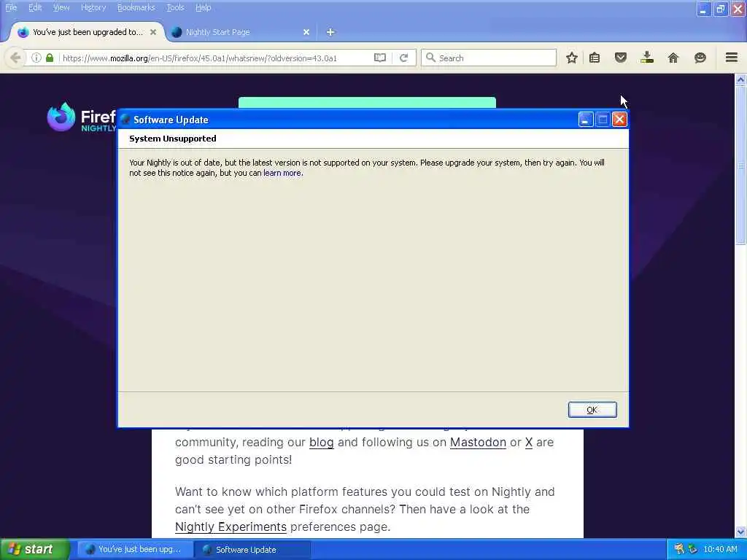Click the second system tray icon

click(693, 549)
